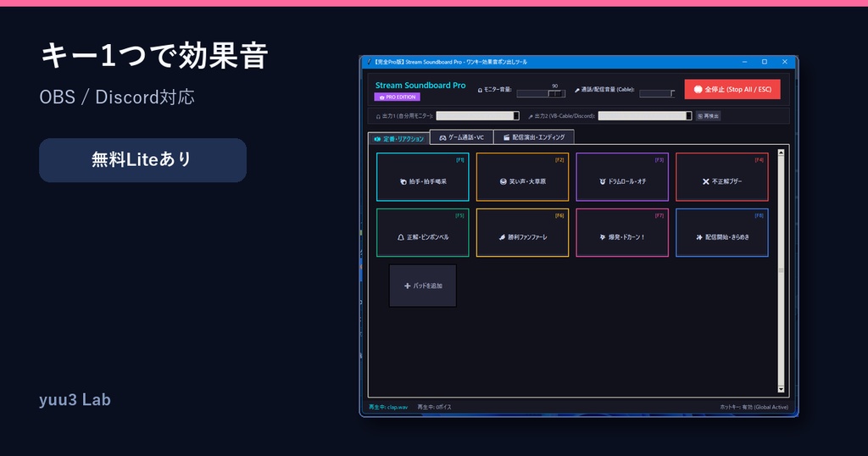This screenshot has width=868, height=456.
Task: Click the pad area scrollbar down arrow
Action: tap(781, 390)
